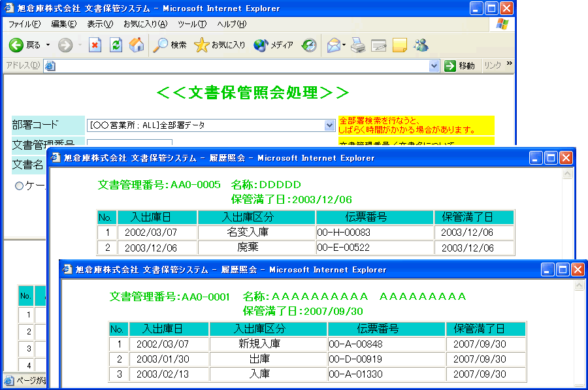
Task: Open the お気に入り favorites star
Action: coord(220,45)
